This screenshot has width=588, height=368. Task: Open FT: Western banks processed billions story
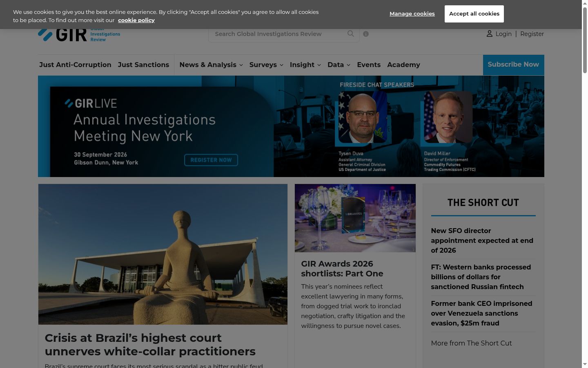[x=481, y=277]
